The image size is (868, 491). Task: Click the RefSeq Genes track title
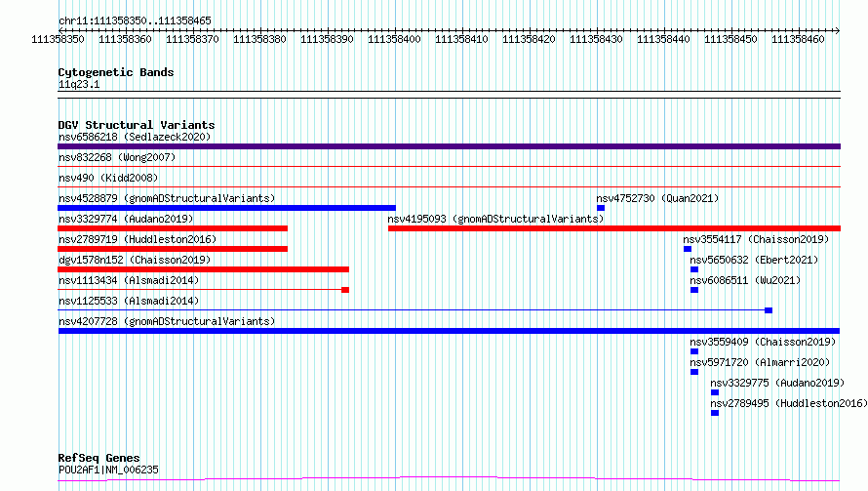click(x=99, y=458)
